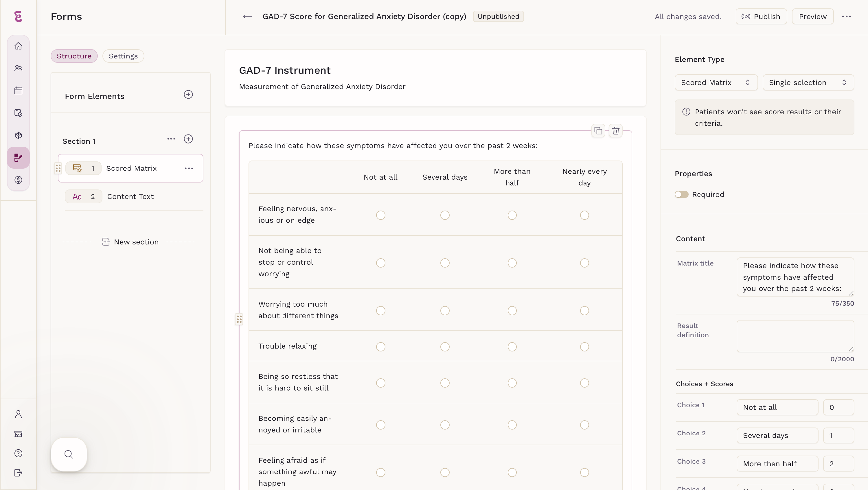Click the plus icon beside Section 1
868x490 pixels.
tap(188, 139)
